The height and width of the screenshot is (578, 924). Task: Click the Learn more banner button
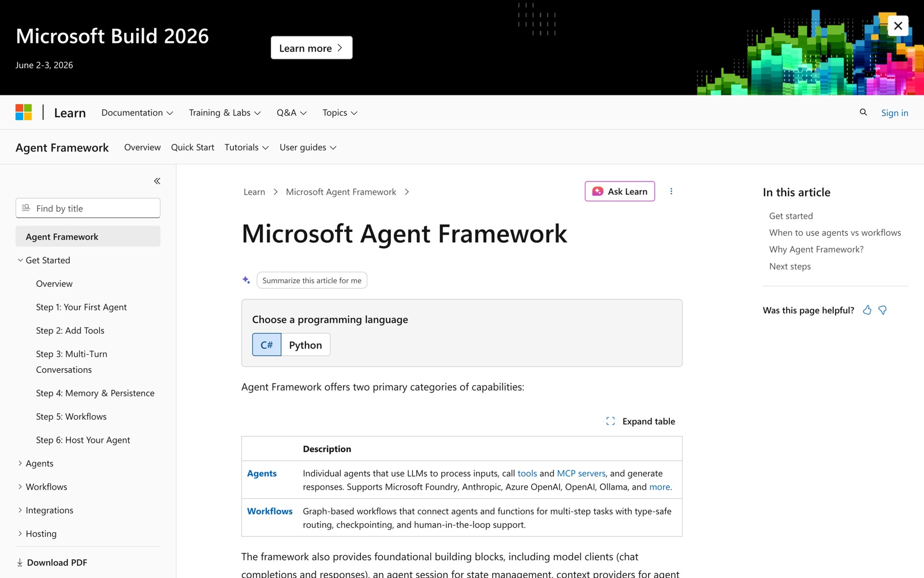tap(312, 48)
